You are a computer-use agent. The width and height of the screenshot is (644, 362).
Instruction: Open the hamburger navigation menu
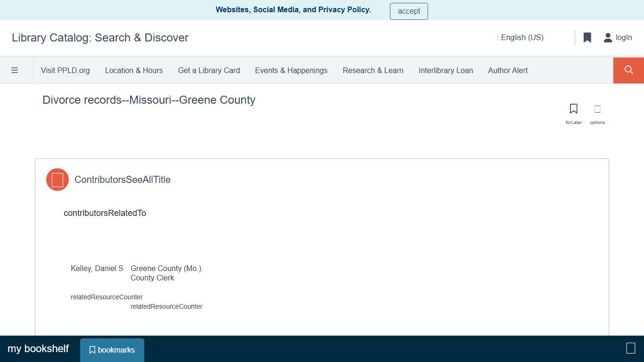15,70
